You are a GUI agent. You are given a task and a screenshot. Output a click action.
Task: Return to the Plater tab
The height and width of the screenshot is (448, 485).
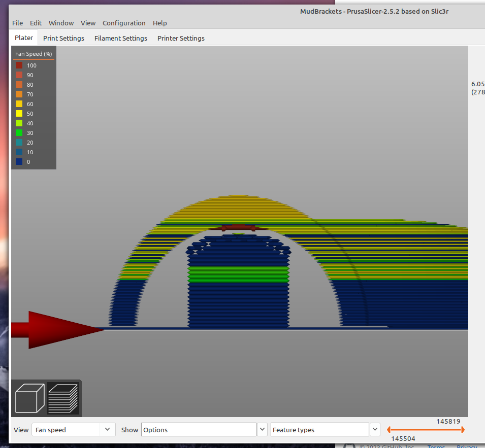click(x=23, y=37)
